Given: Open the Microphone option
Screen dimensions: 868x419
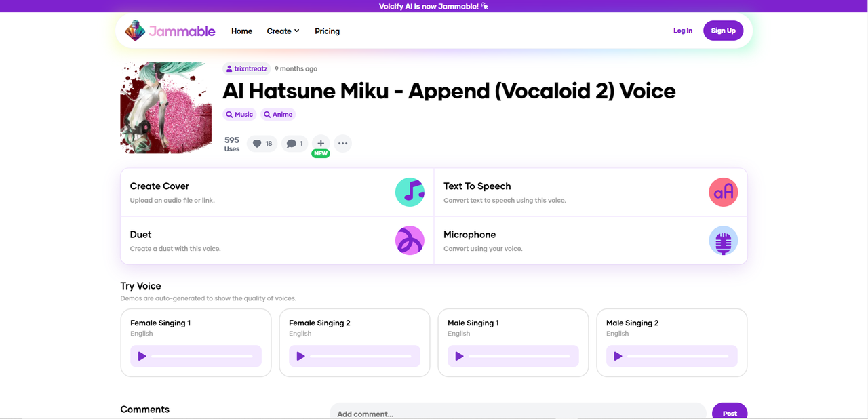Looking at the screenshot, I should pyautogui.click(x=591, y=241).
